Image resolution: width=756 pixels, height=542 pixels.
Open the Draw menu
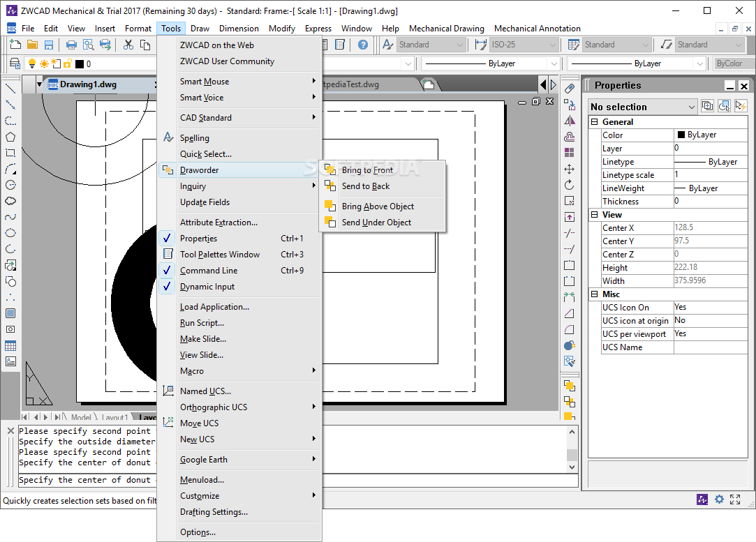pos(200,29)
